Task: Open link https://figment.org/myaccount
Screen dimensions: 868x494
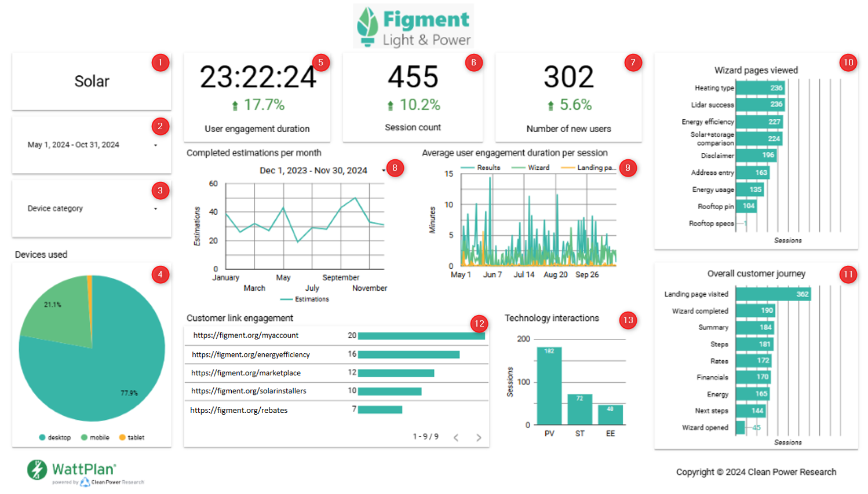Action: coord(246,335)
